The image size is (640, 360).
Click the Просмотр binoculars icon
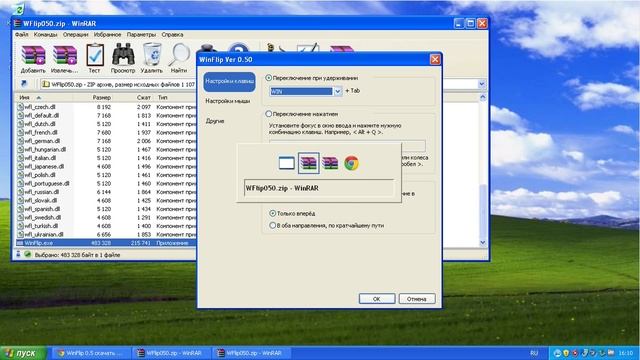click(123, 54)
